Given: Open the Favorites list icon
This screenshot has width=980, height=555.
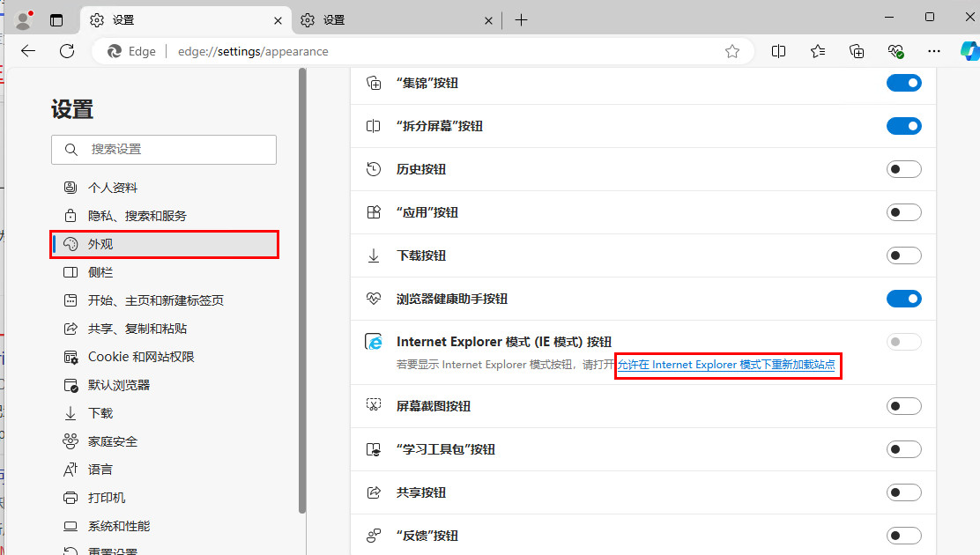Looking at the screenshot, I should [818, 51].
